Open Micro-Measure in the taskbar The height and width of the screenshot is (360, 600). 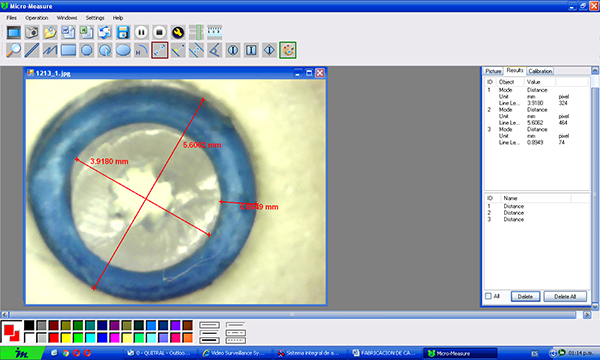pyautogui.click(x=460, y=353)
